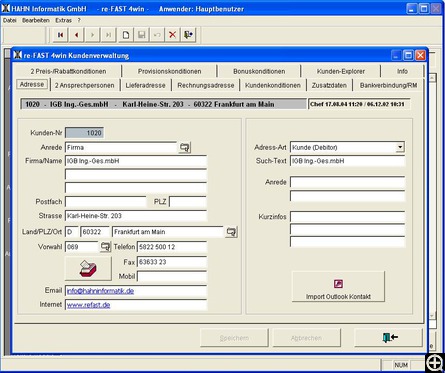This screenshot has width=445, height=373.
Task: Open the 2 Preis-/Rabattkonditionen tab
Action: point(68,71)
